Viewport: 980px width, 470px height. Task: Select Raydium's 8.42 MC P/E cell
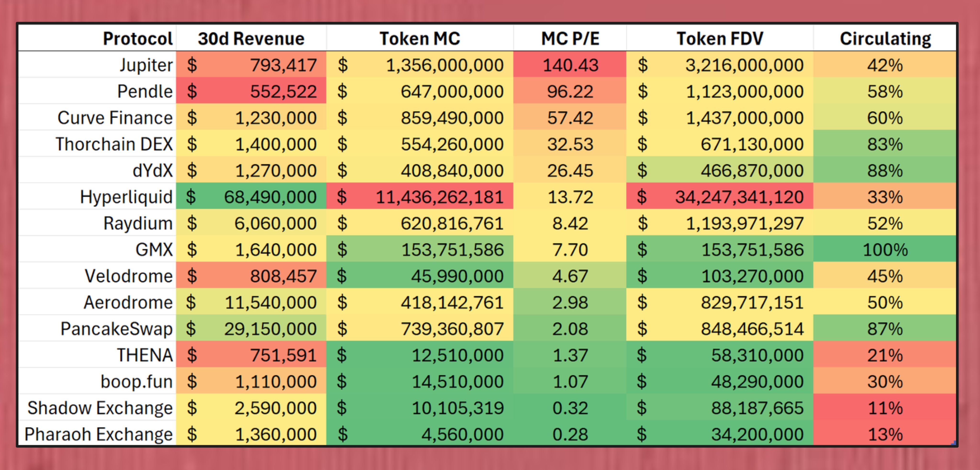tap(570, 223)
